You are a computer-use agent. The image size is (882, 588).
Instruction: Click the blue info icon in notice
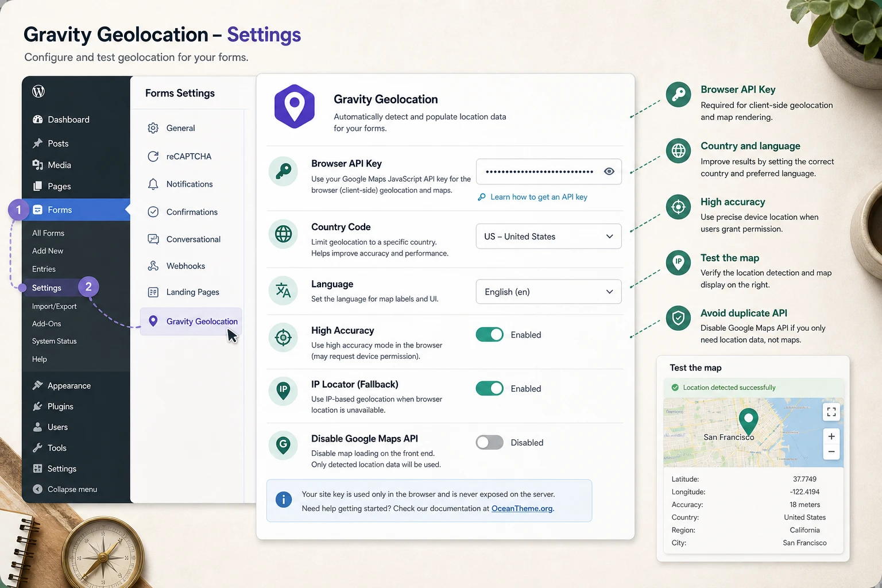(284, 500)
